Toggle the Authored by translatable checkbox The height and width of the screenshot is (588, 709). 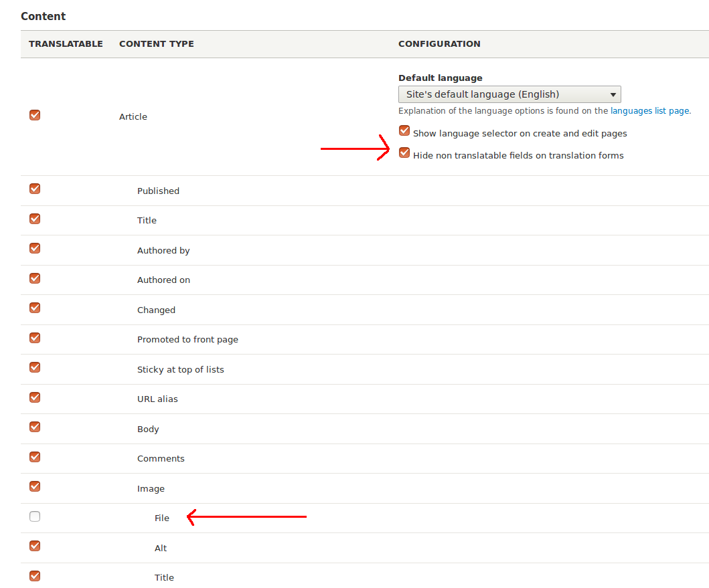(34, 248)
